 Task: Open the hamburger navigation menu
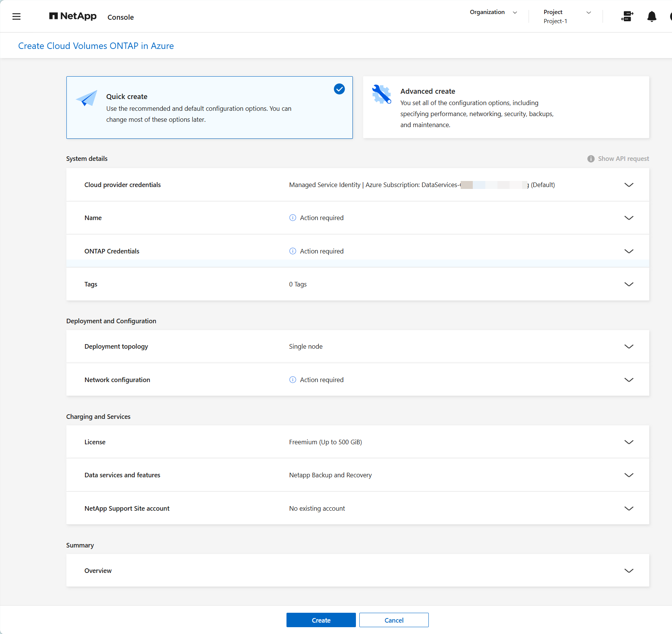[x=16, y=16]
